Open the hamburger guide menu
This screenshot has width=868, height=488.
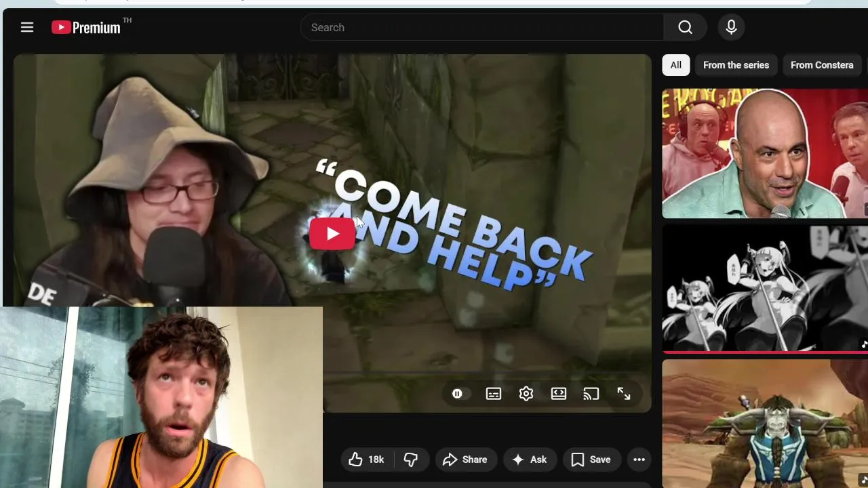coord(27,27)
